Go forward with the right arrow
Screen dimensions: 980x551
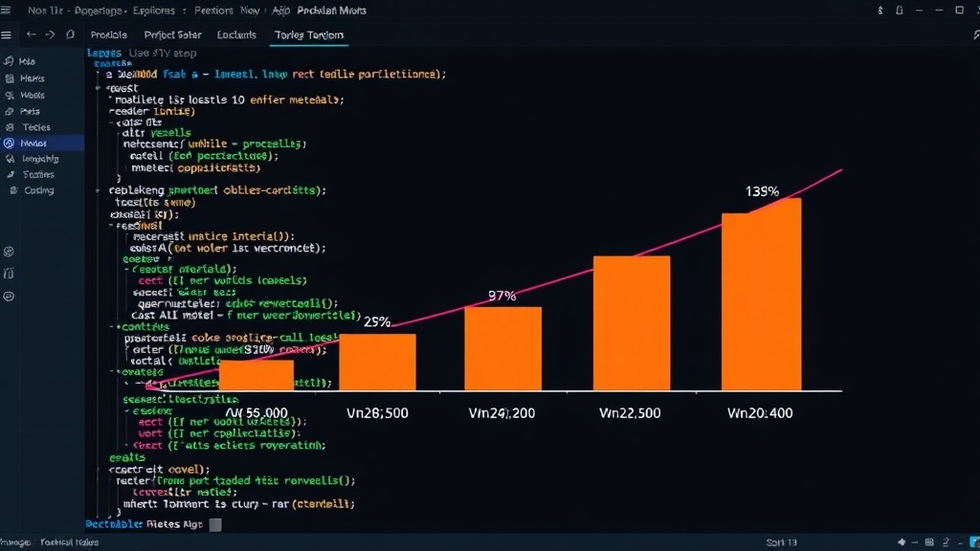pyautogui.click(x=50, y=35)
